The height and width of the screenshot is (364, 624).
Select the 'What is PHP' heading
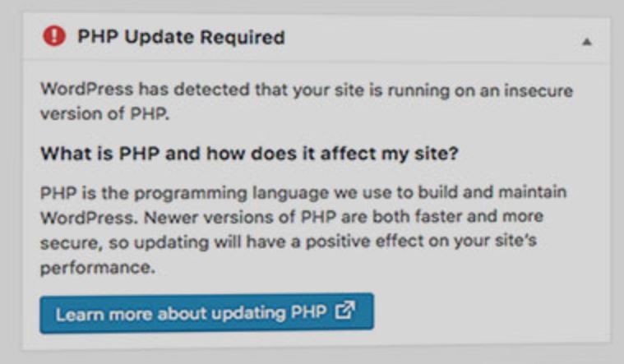[x=250, y=153]
